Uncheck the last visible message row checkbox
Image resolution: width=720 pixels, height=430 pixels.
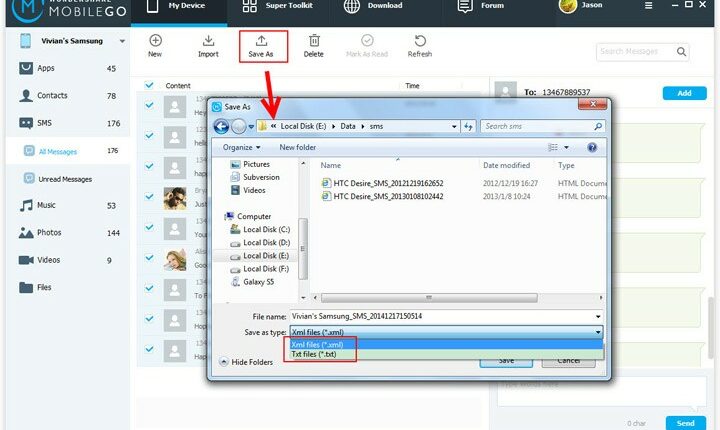point(149,350)
